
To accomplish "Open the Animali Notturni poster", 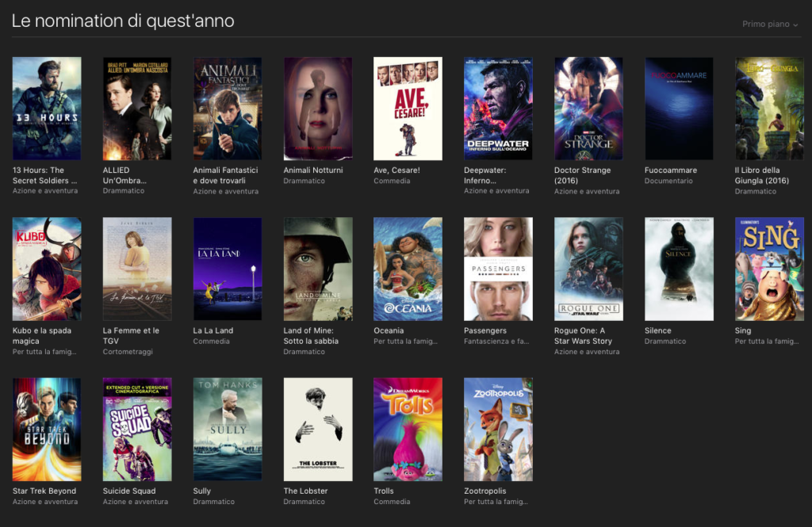I will 318,109.
